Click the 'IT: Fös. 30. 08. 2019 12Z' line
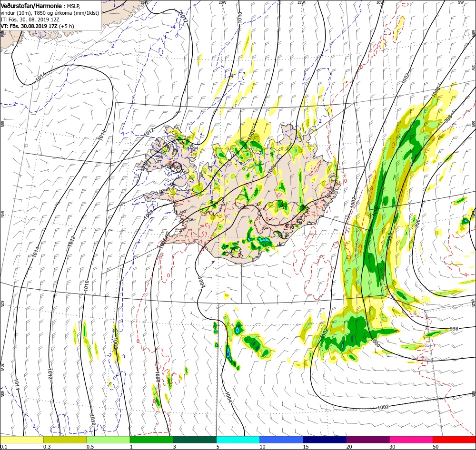Image resolution: width=476 pixels, height=450 pixels. 30,20
